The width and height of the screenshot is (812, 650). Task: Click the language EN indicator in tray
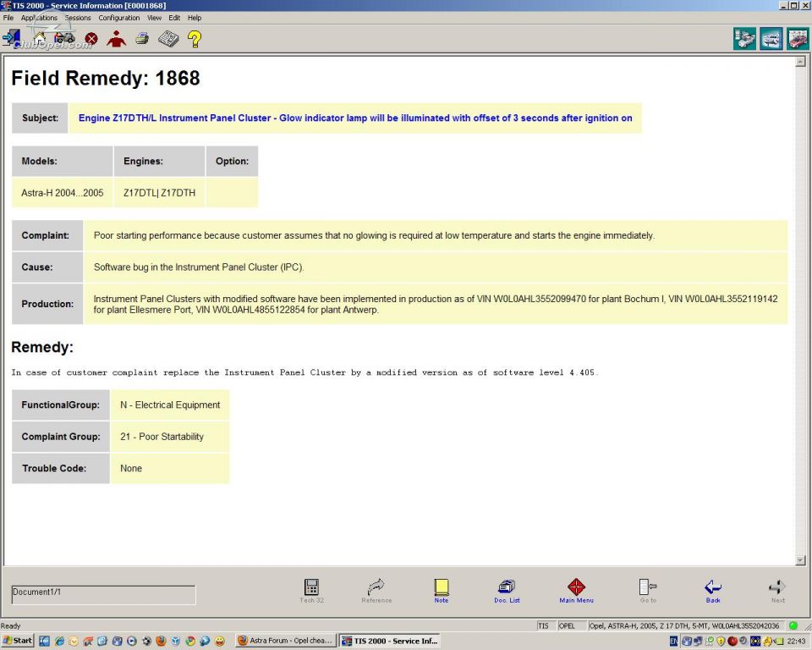tap(673, 642)
